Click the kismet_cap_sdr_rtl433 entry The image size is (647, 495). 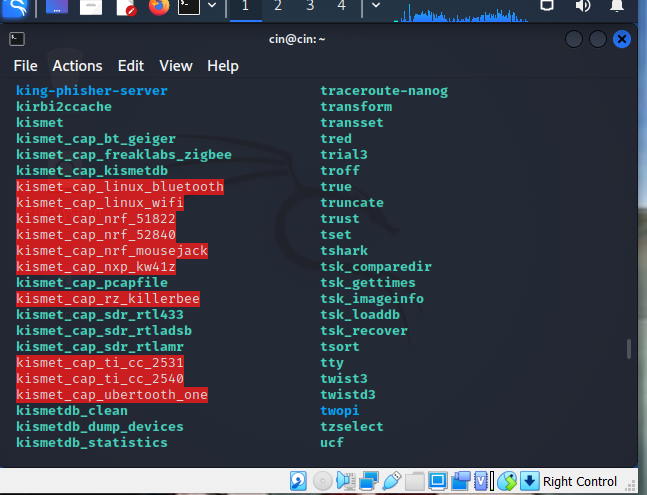coord(100,315)
